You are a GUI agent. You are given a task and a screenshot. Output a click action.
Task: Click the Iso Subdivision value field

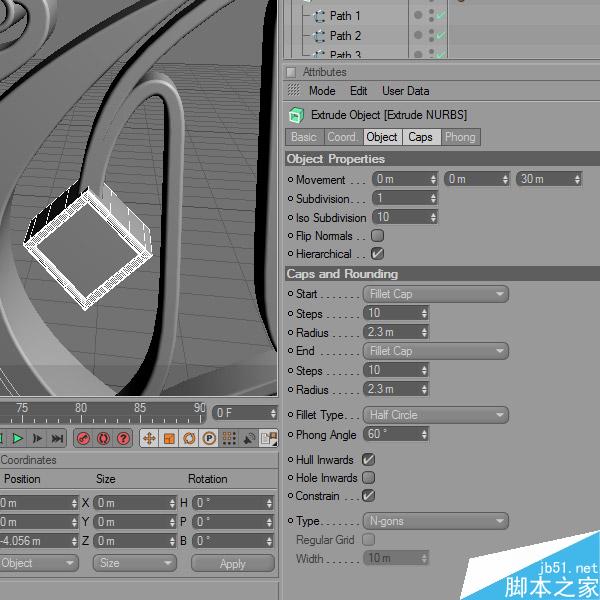point(404,217)
